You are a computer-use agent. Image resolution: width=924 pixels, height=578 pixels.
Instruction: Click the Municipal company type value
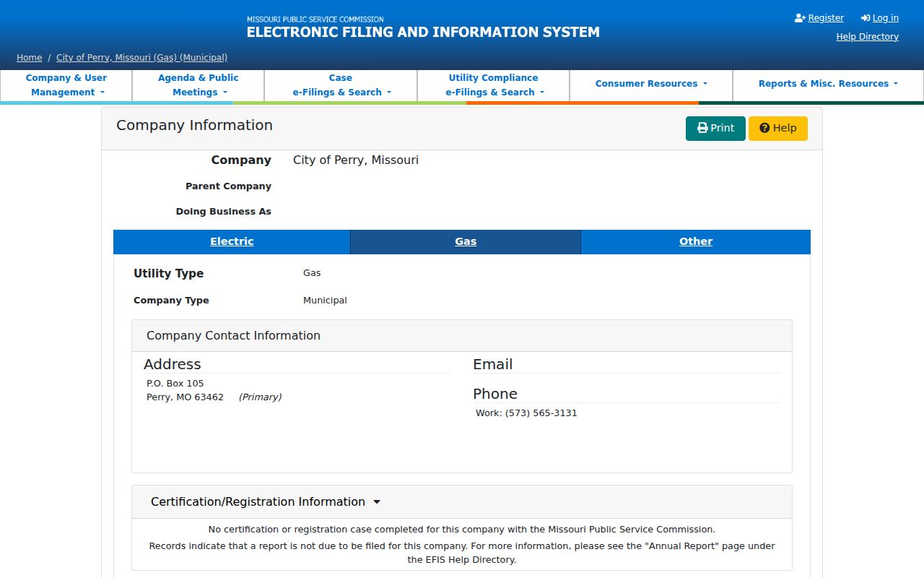325,301
